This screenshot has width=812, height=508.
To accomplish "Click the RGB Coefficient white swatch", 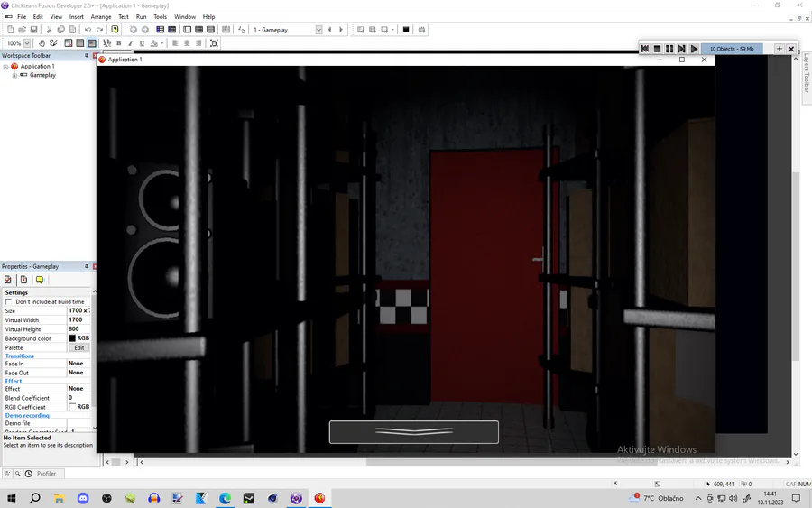I will [72, 407].
